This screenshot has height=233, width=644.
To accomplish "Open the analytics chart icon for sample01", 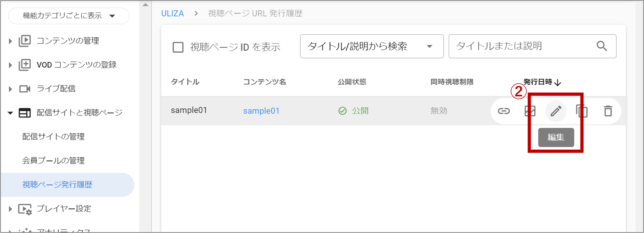I will [530, 111].
